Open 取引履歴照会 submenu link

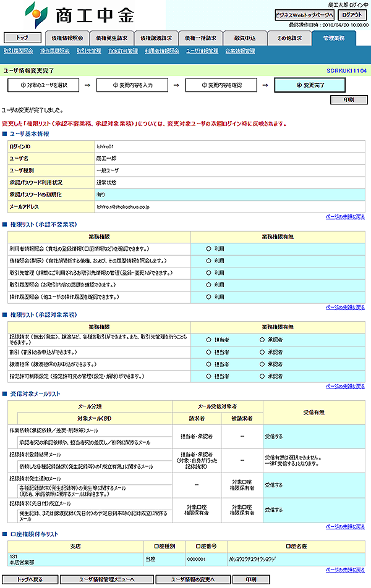coord(19,51)
